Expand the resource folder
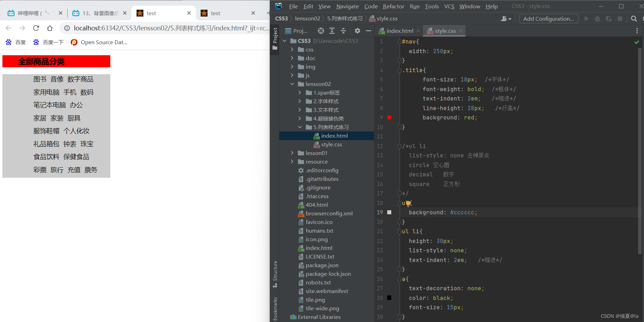644x322 pixels. [292, 162]
